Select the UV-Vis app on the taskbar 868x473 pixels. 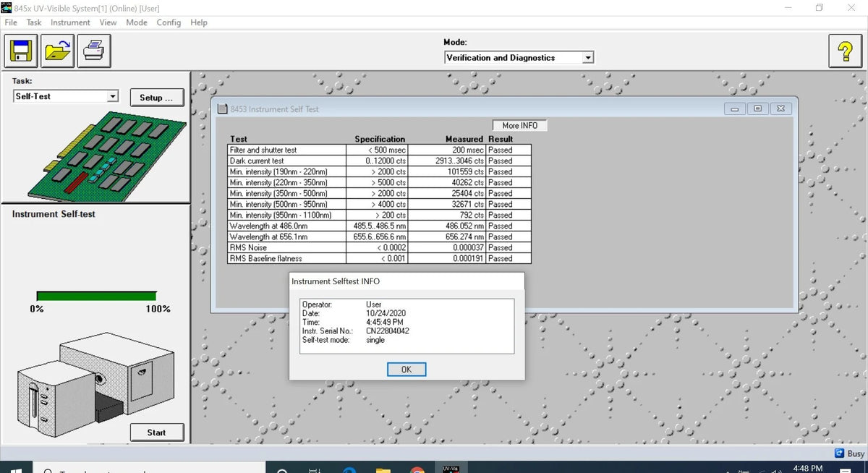coord(451,469)
